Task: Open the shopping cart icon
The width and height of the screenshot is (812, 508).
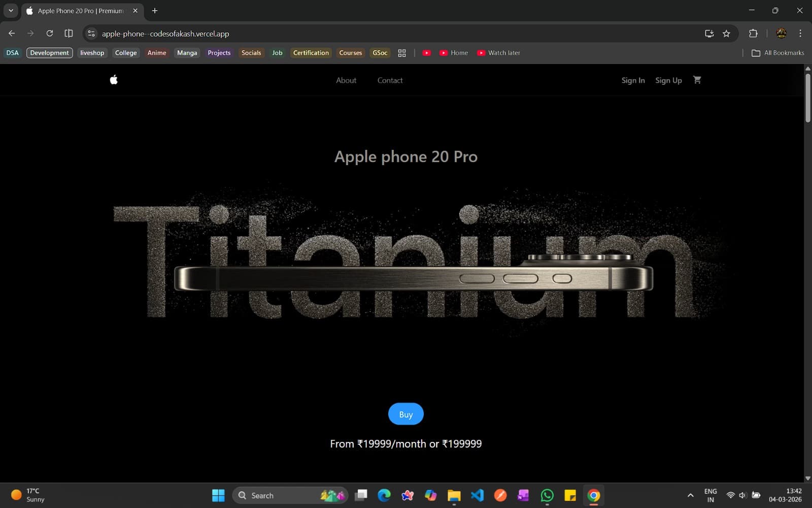Action: (x=697, y=80)
